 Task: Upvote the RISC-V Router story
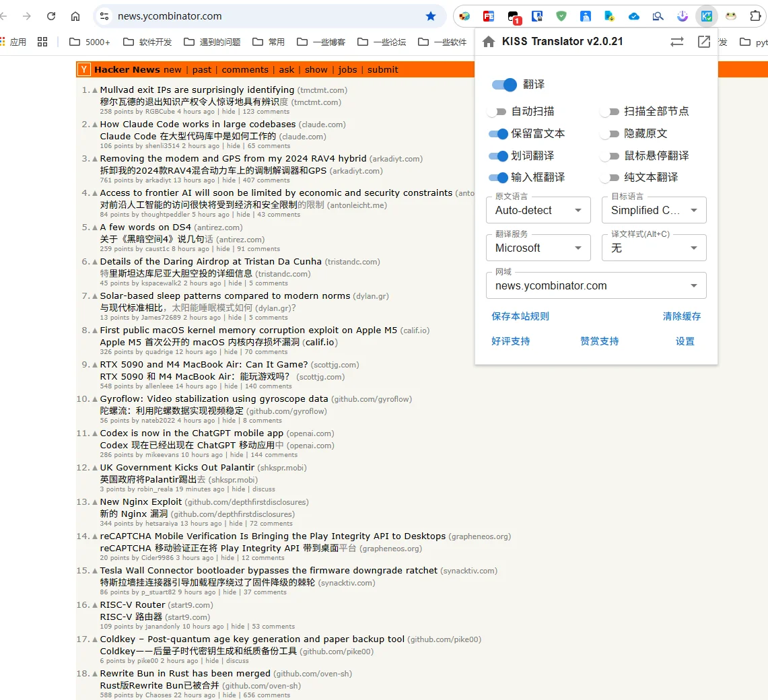click(95, 606)
